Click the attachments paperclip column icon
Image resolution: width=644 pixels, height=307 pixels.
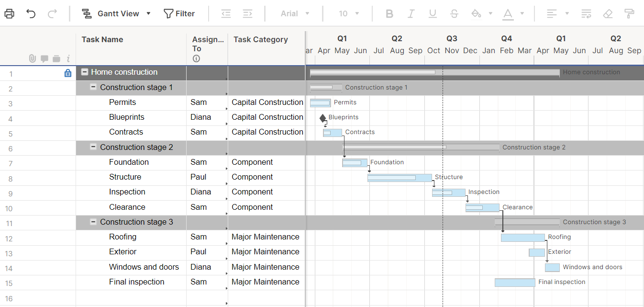coord(32,58)
